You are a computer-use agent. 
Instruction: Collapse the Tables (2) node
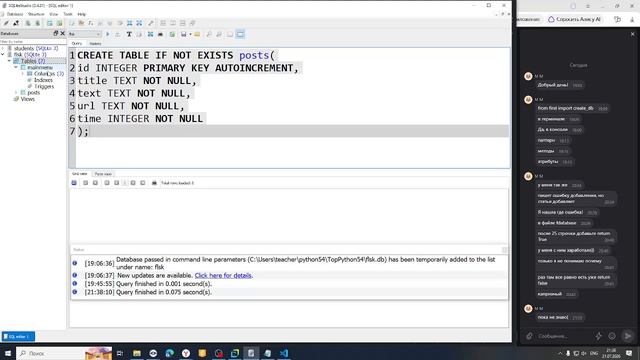(9, 61)
